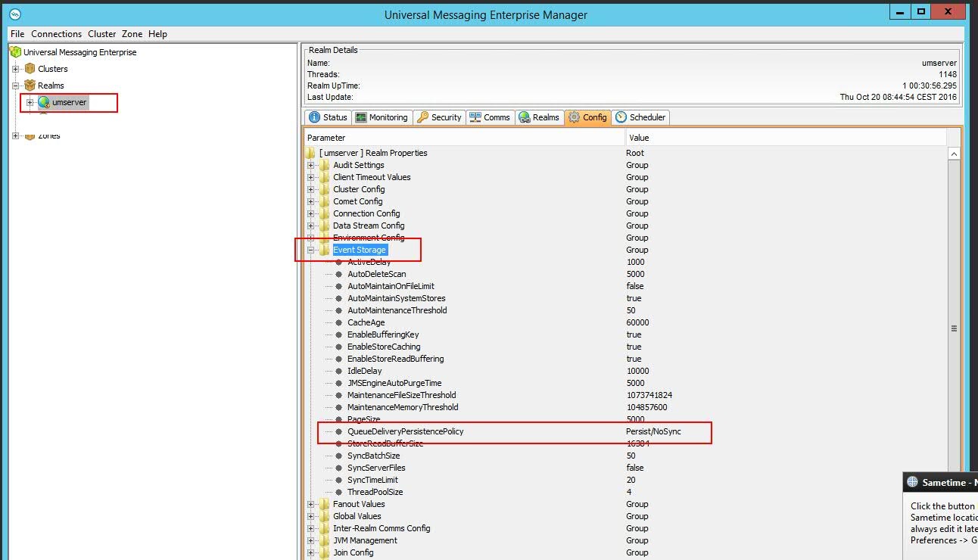Click the Data Stream Config folder icon
Image resolution: width=978 pixels, height=560 pixels.
pyautogui.click(x=325, y=226)
